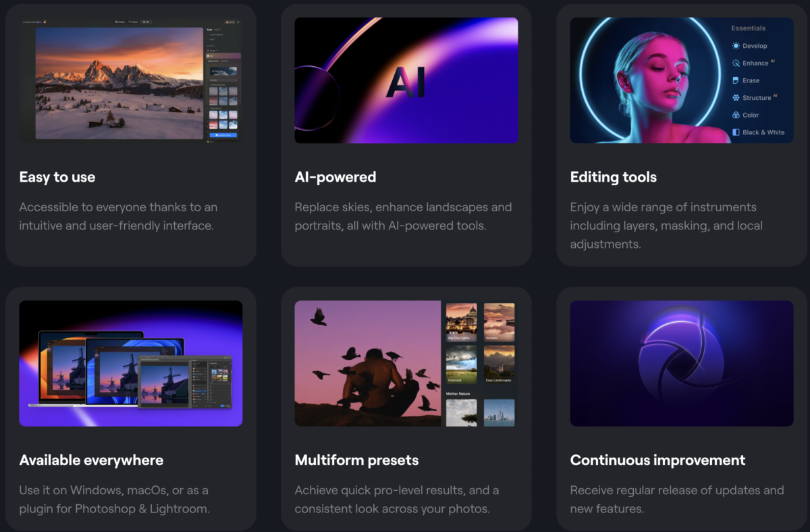Select the Crop tool in the Tools panel
This screenshot has height=532, width=810.
[x=211, y=39]
